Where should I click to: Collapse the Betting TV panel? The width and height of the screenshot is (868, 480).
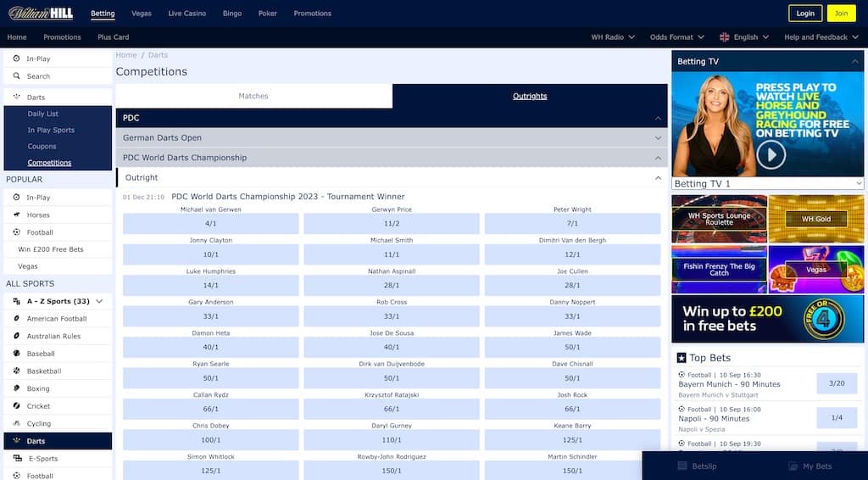(854, 61)
